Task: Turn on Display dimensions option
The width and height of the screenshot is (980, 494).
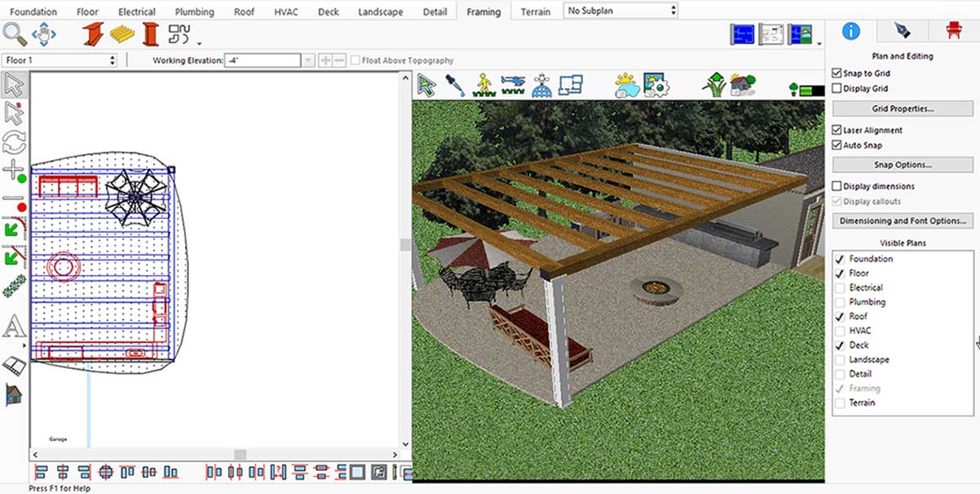Action: pos(837,186)
